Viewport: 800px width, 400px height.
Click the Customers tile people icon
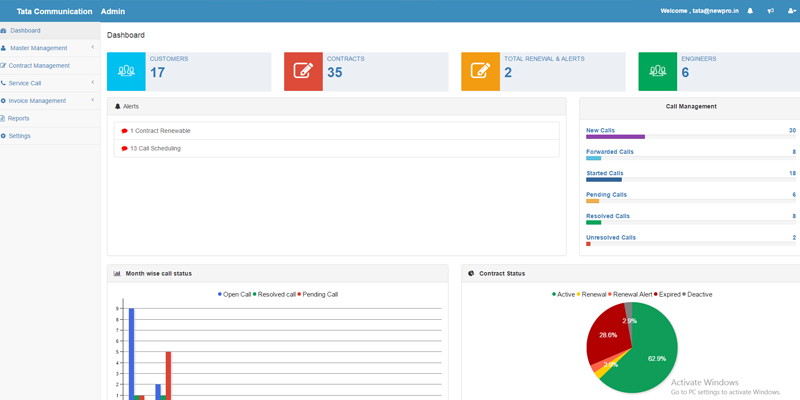pos(126,72)
